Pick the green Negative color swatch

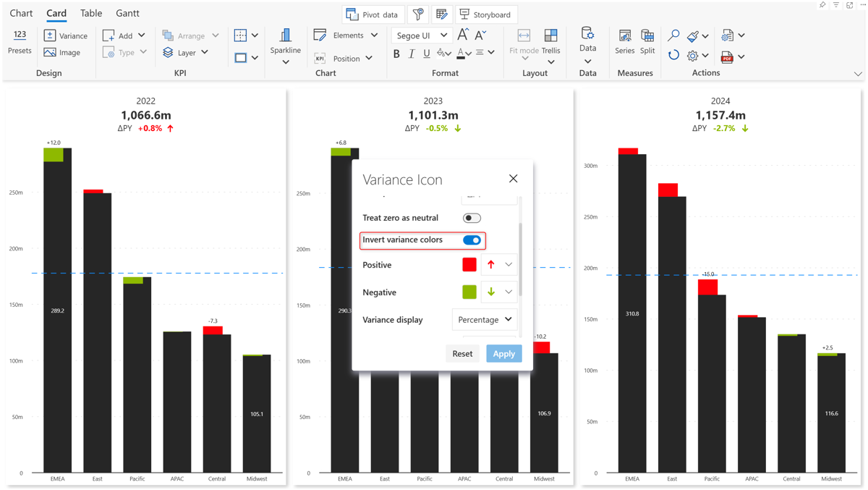469,292
